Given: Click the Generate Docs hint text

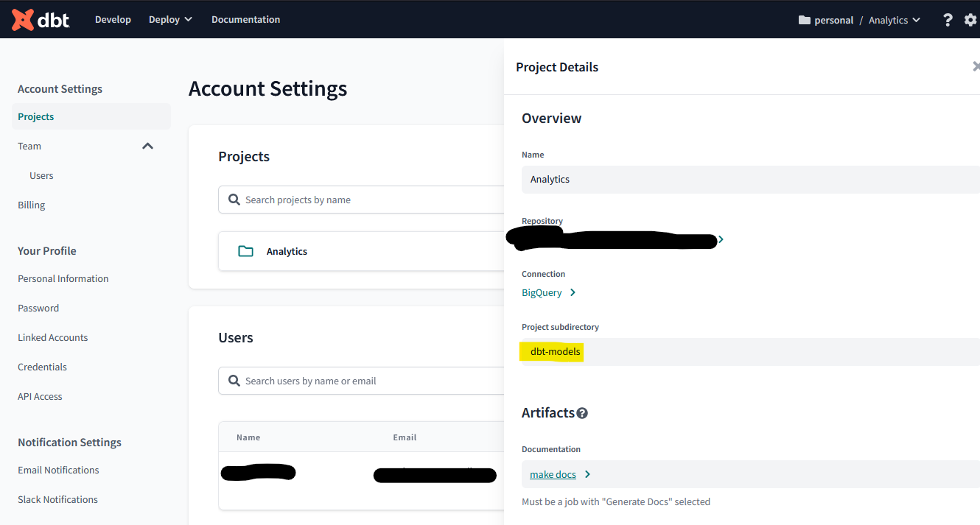Looking at the screenshot, I should [x=616, y=501].
